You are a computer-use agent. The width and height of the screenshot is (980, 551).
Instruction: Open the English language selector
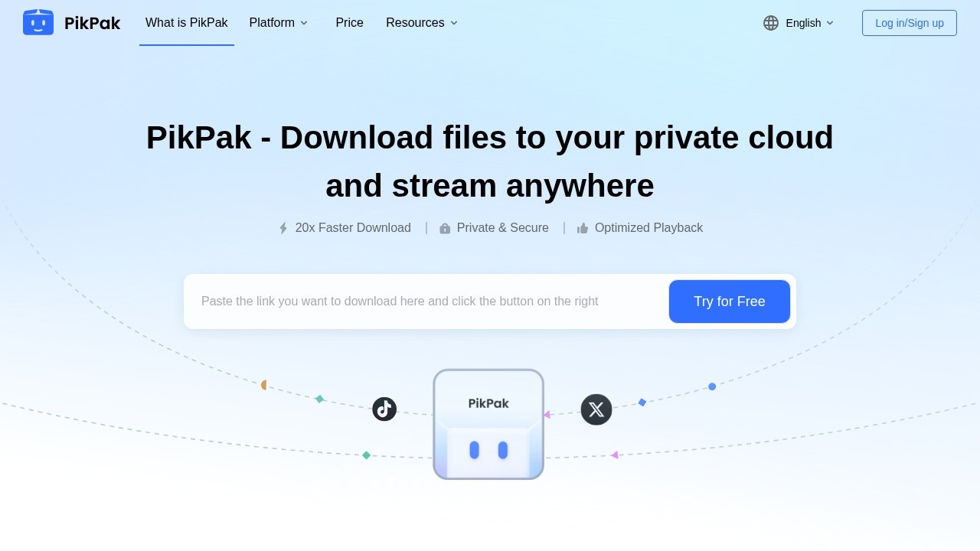803,23
